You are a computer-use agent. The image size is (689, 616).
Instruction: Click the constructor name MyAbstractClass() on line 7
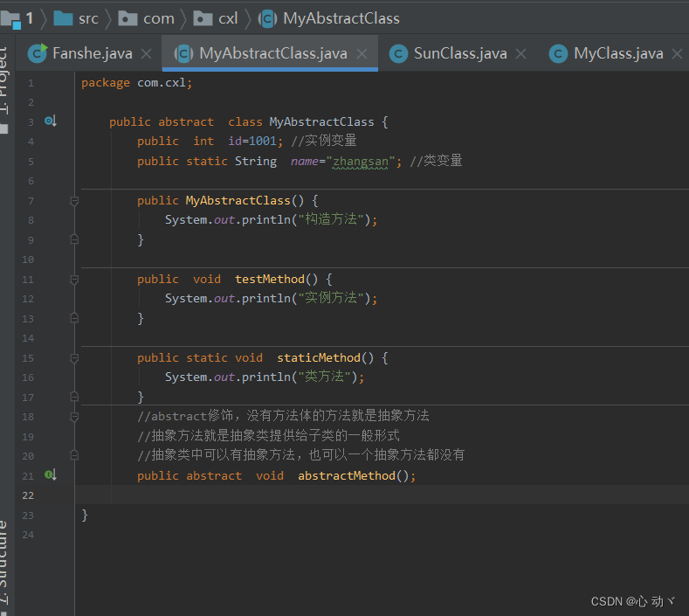click(245, 200)
